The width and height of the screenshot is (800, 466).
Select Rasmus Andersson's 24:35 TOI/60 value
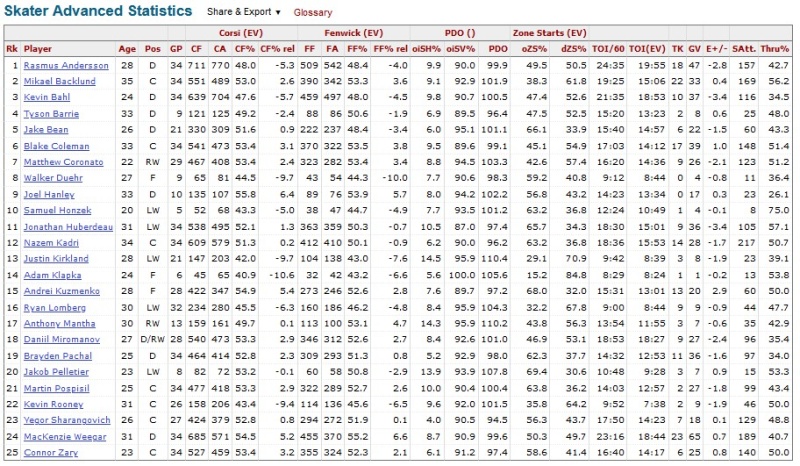coord(610,65)
